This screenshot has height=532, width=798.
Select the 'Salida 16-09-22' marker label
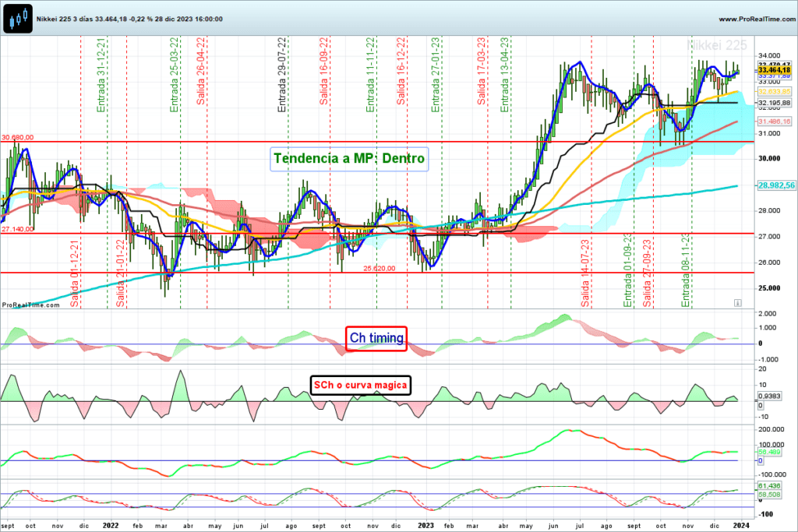click(x=323, y=71)
